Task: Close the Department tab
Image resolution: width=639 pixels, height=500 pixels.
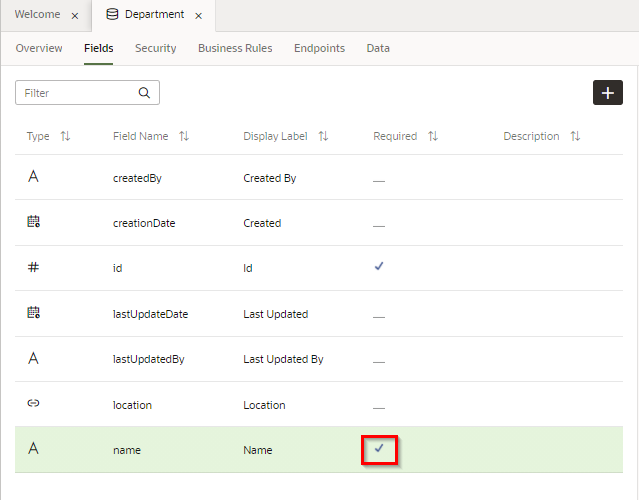Action: point(199,16)
